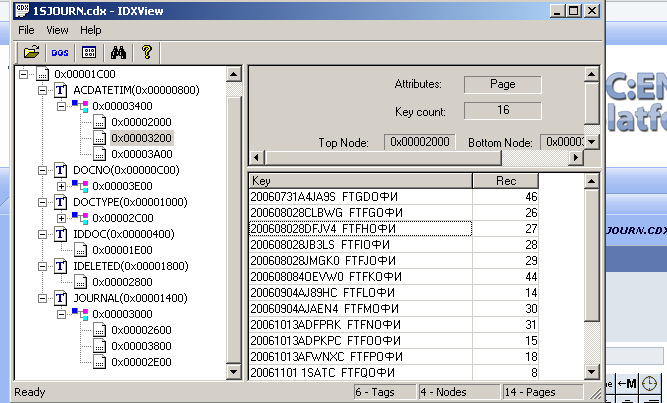Collapse the root 0x00001C00 node
Image resolution: width=667 pixels, height=403 pixels.
[24, 74]
